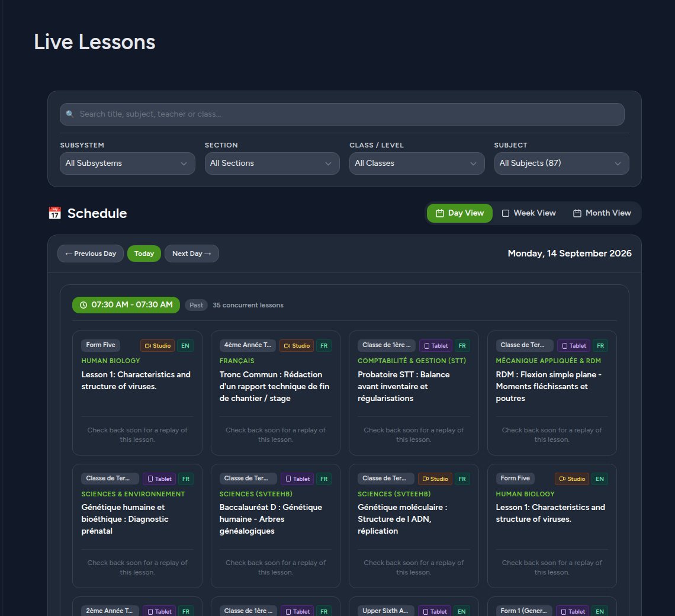Open RDM Flexion simple plane lesson

(548, 386)
